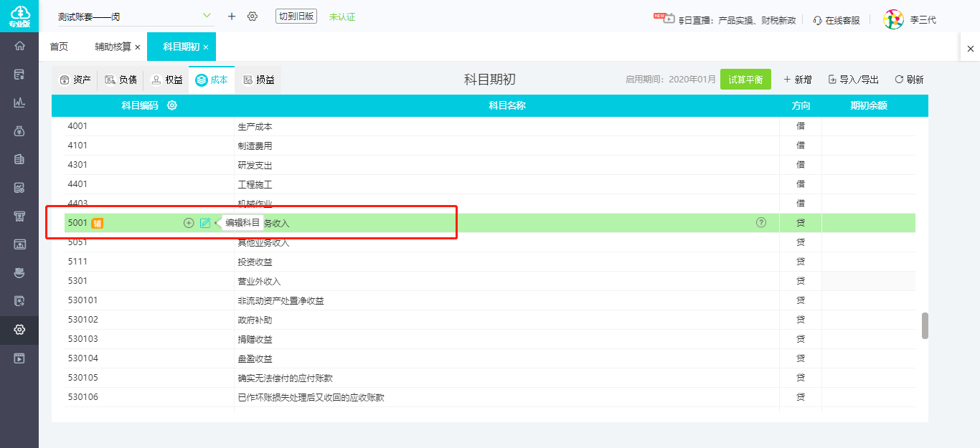Select the 政府补助 account row
Screen dimensions: 980x448
(x=490, y=320)
